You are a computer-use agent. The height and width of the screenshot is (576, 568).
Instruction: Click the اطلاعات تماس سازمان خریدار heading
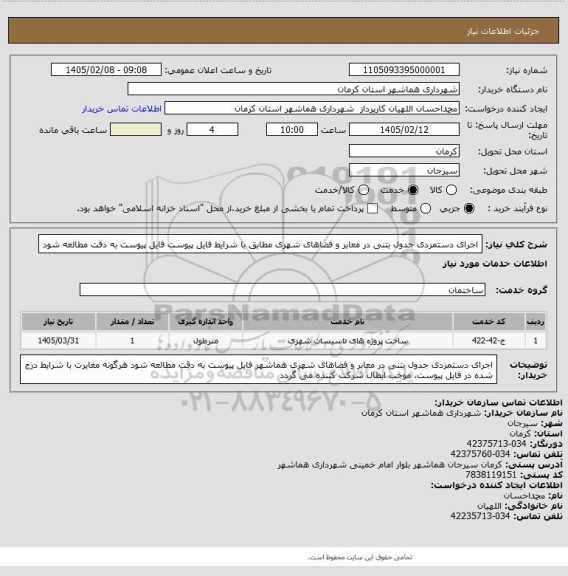click(498, 402)
